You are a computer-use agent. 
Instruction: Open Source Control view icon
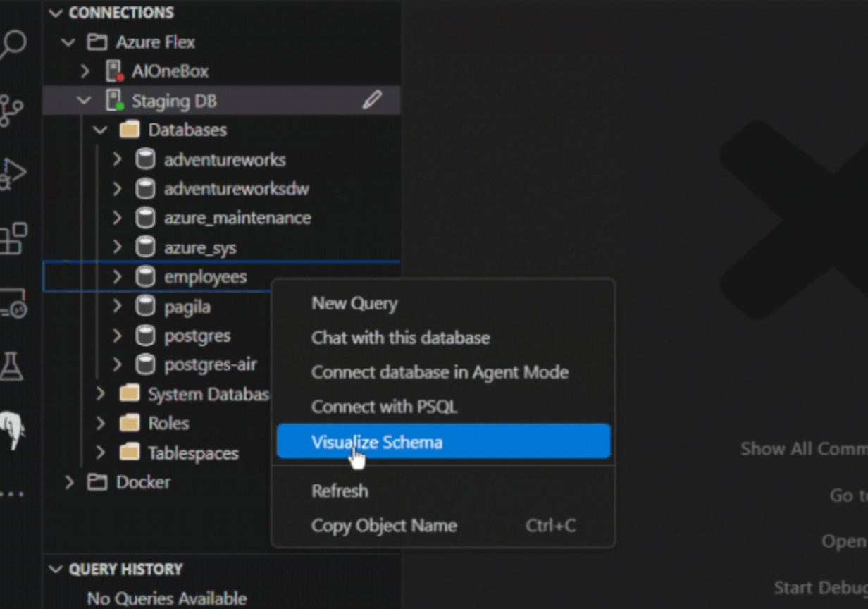pos(11,111)
